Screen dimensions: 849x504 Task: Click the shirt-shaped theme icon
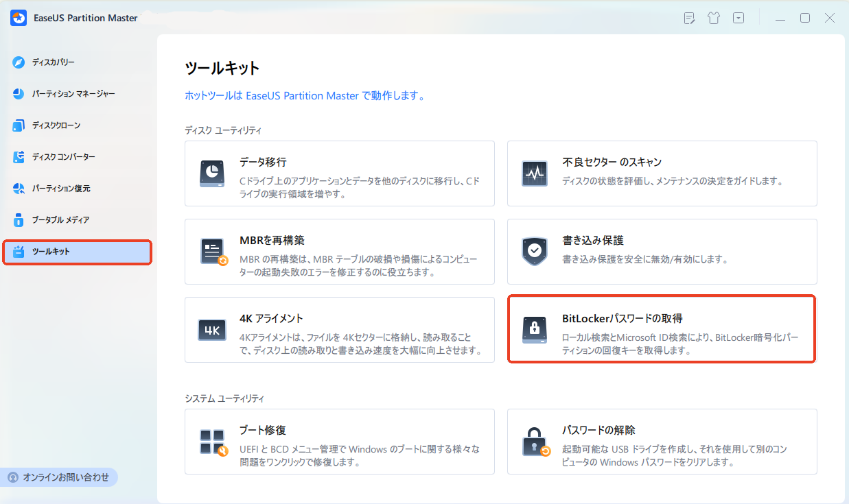(x=714, y=18)
